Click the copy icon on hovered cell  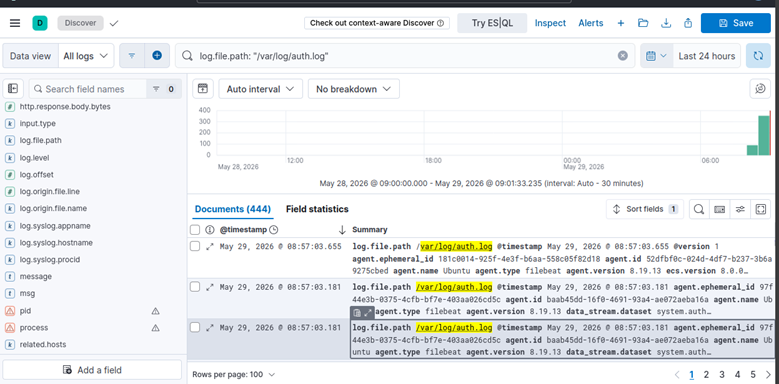pyautogui.click(x=357, y=313)
